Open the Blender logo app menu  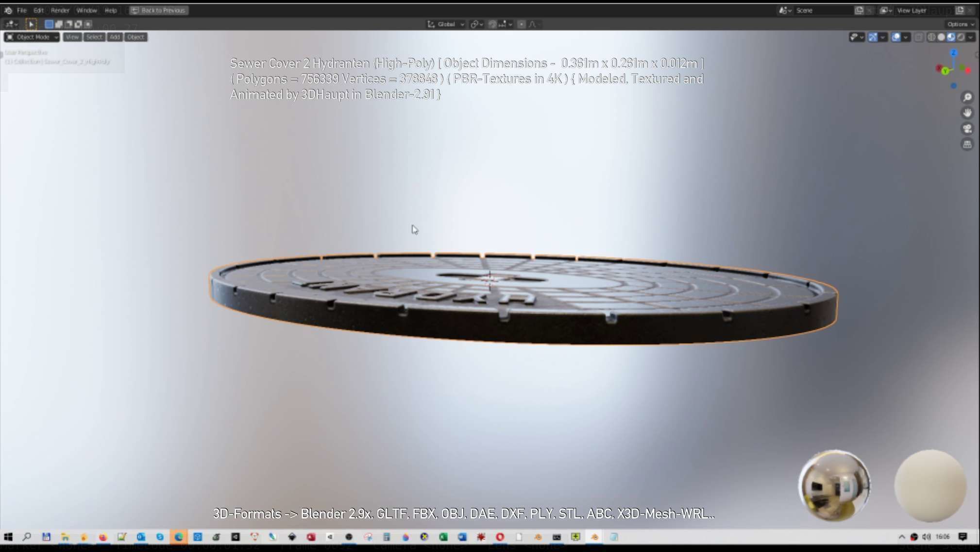[8, 10]
